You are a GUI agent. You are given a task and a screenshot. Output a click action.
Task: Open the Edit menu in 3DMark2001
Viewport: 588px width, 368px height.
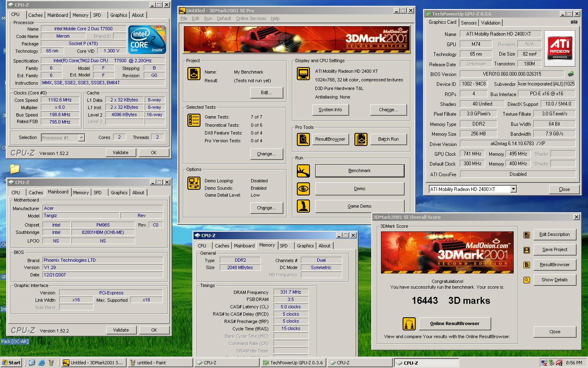coord(196,18)
